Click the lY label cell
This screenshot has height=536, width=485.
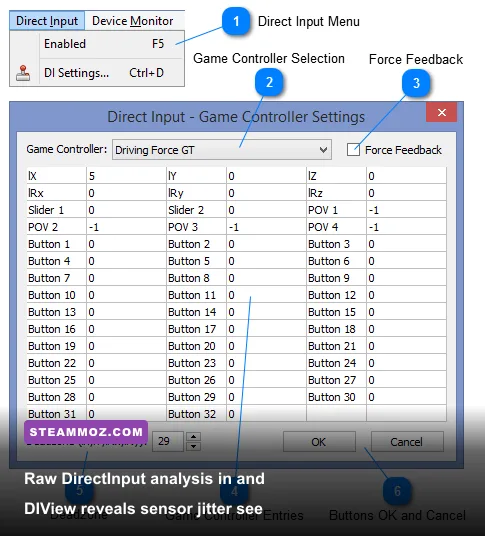click(x=197, y=176)
